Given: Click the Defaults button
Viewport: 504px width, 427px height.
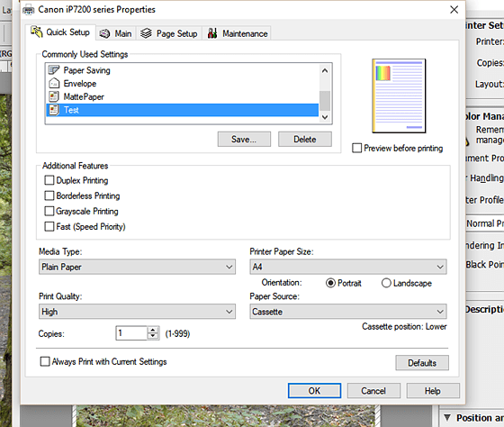Looking at the screenshot, I should (x=422, y=363).
